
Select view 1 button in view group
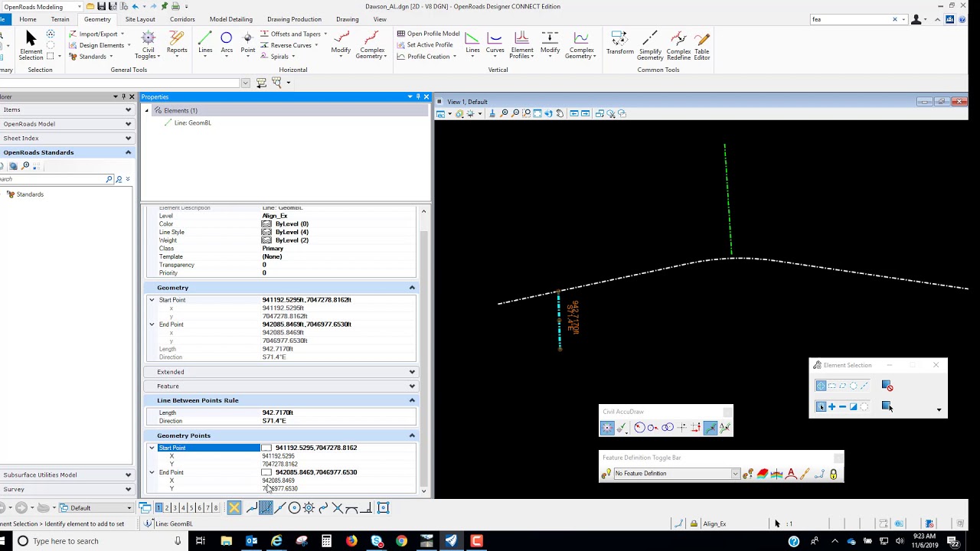tap(158, 507)
